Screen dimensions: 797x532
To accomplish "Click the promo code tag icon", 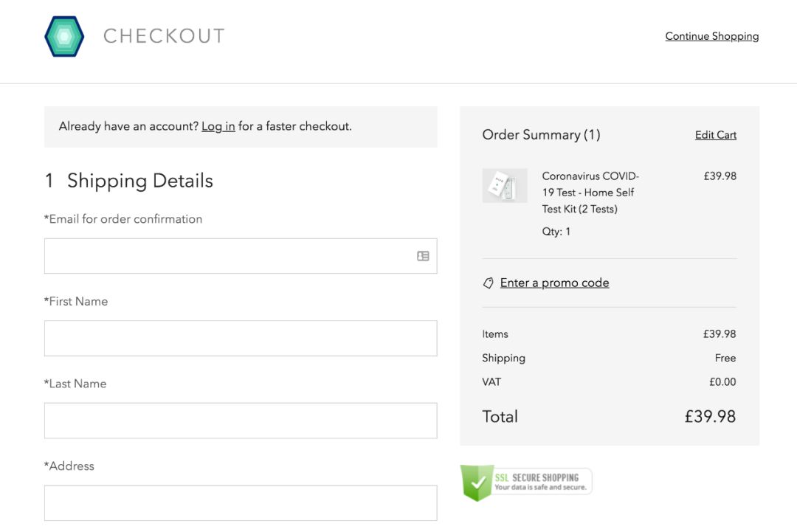I will click(x=488, y=283).
